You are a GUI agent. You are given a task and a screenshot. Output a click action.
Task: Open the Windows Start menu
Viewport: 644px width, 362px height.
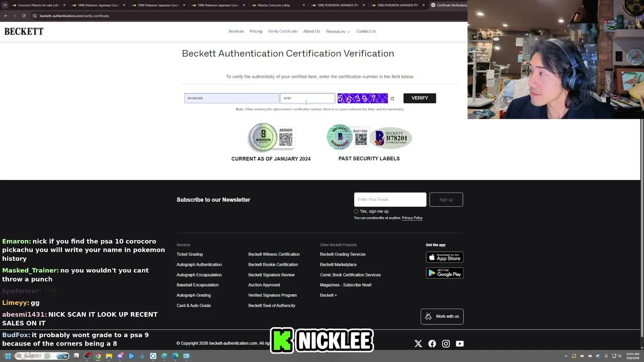7,356
